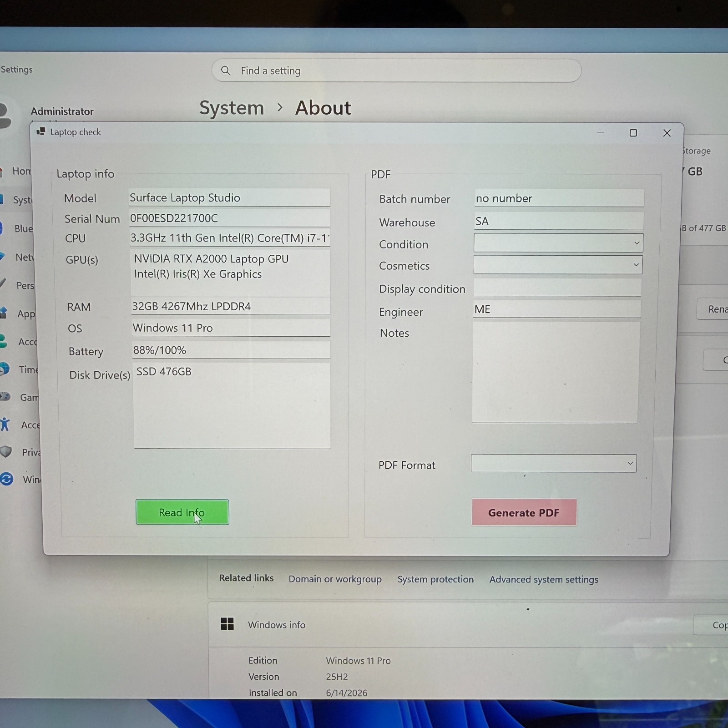Click the Find a setting search box
The height and width of the screenshot is (728, 728).
396,71
